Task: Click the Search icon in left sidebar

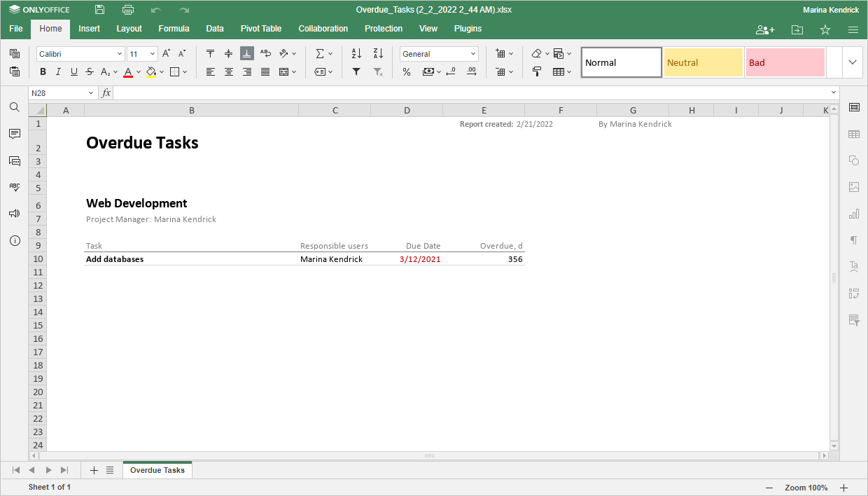Action: [14, 107]
